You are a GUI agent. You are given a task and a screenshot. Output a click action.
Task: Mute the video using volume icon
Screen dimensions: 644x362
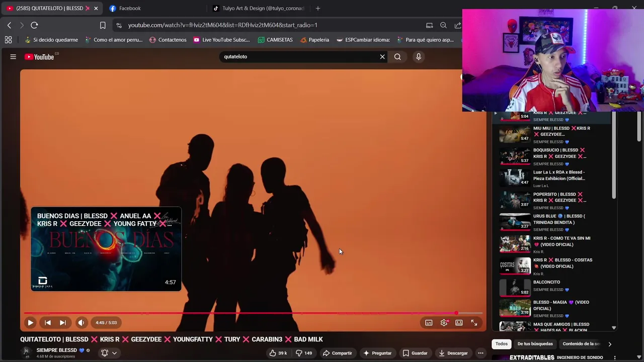pyautogui.click(x=81, y=323)
